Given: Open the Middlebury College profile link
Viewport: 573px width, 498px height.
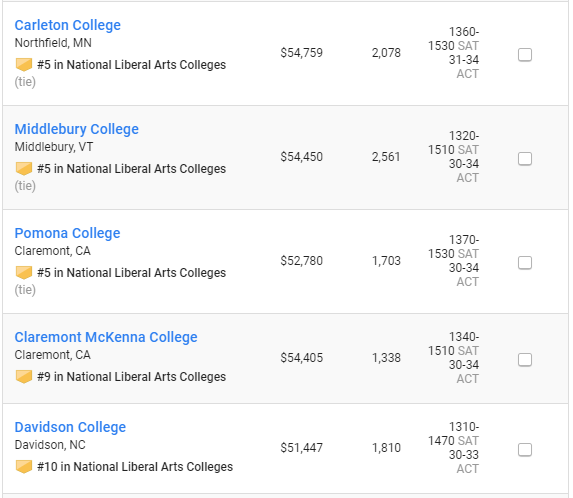Looking at the screenshot, I should (x=77, y=129).
